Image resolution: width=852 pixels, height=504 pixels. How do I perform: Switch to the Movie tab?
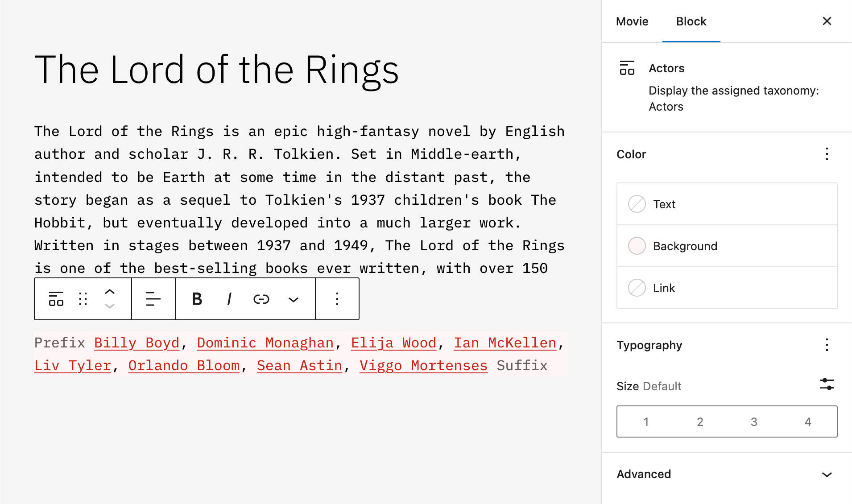(x=632, y=21)
